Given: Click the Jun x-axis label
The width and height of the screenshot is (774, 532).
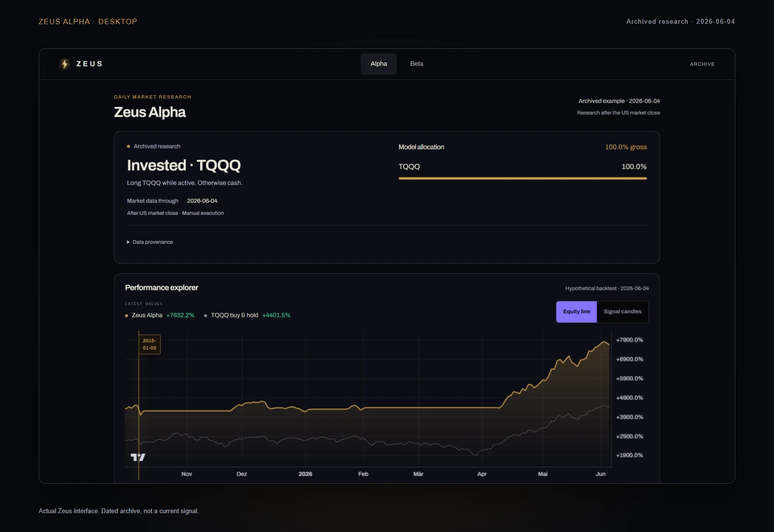Looking at the screenshot, I should point(600,474).
